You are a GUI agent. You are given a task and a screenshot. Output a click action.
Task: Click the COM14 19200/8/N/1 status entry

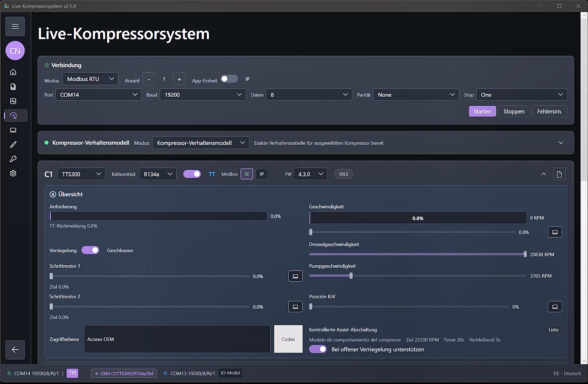click(x=33, y=373)
